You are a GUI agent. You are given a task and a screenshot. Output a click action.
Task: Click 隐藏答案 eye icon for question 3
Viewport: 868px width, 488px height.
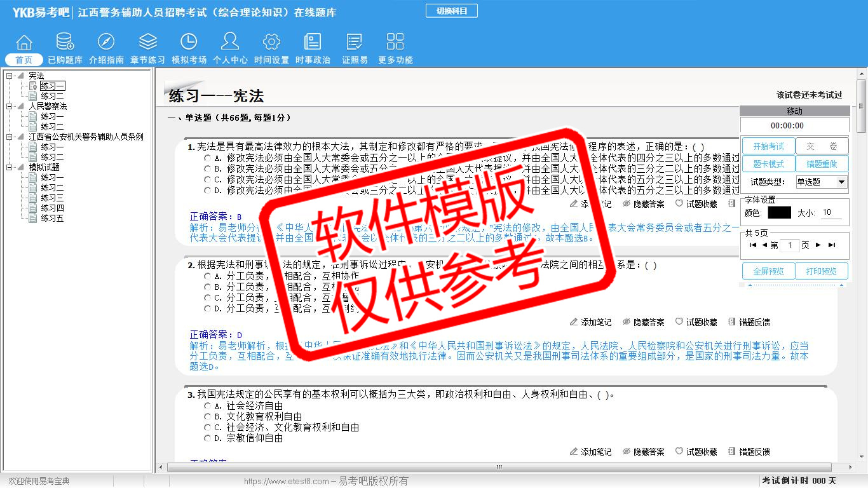coord(627,452)
